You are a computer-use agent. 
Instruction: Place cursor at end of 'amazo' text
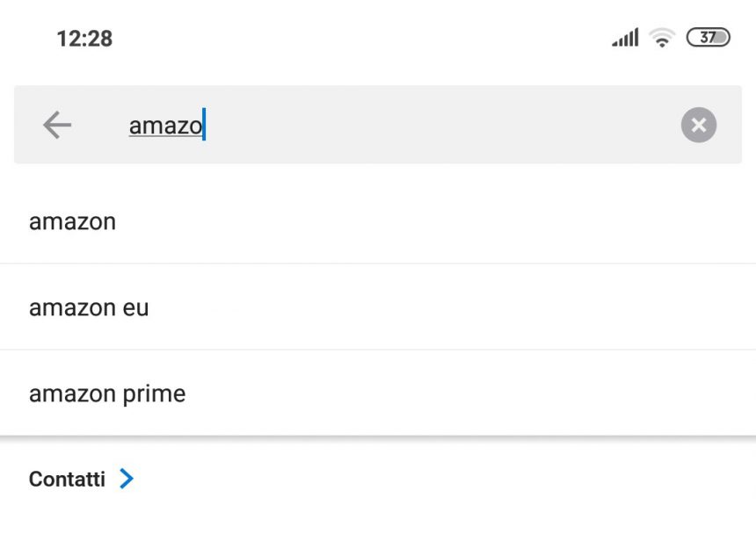point(204,125)
